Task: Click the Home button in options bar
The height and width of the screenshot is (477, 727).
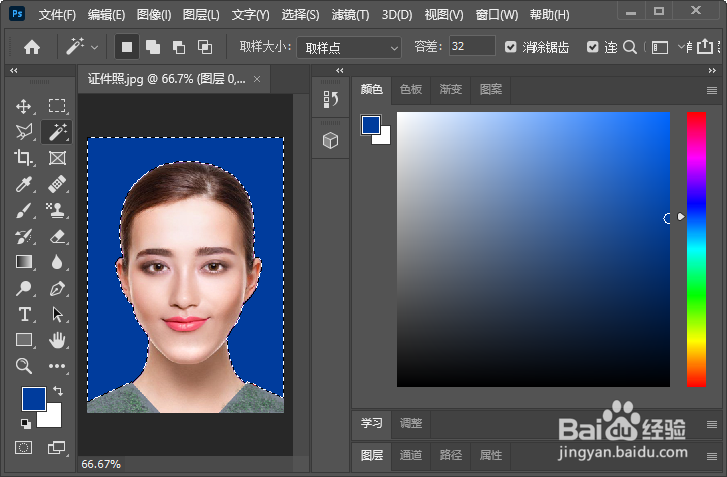Action: click(x=32, y=47)
